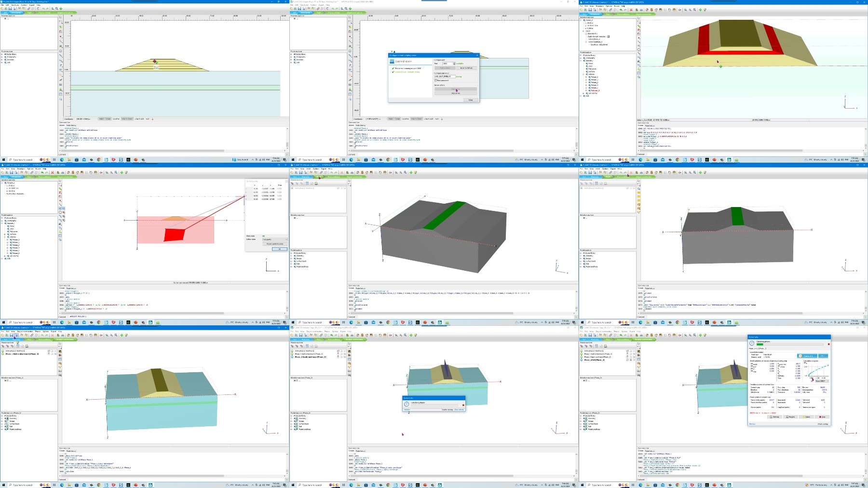Image resolution: width=868 pixels, height=488 pixels.
Task: Click Reset to default in server dialog
Action: click(466, 68)
